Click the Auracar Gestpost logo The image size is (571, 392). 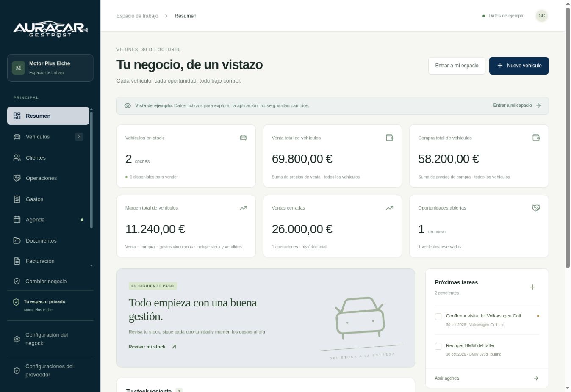tap(50, 29)
